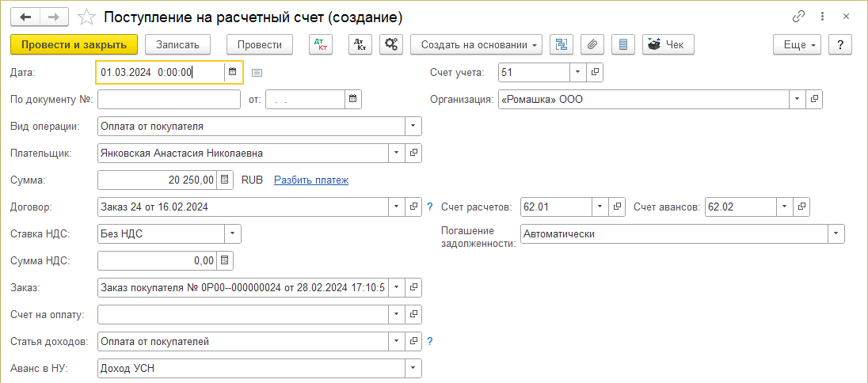The image size is (868, 383).
Task: Click the back arrow navigation button
Action: [26, 17]
